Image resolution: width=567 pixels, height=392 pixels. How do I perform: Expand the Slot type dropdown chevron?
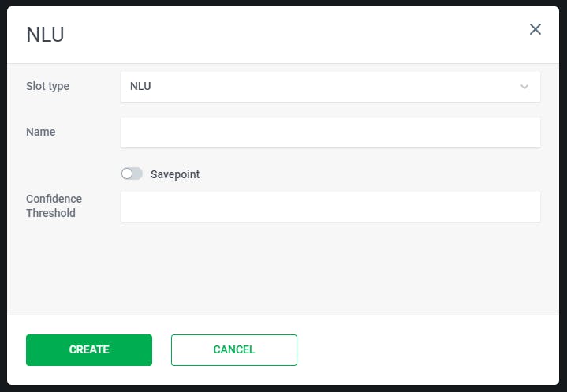pyautogui.click(x=524, y=87)
